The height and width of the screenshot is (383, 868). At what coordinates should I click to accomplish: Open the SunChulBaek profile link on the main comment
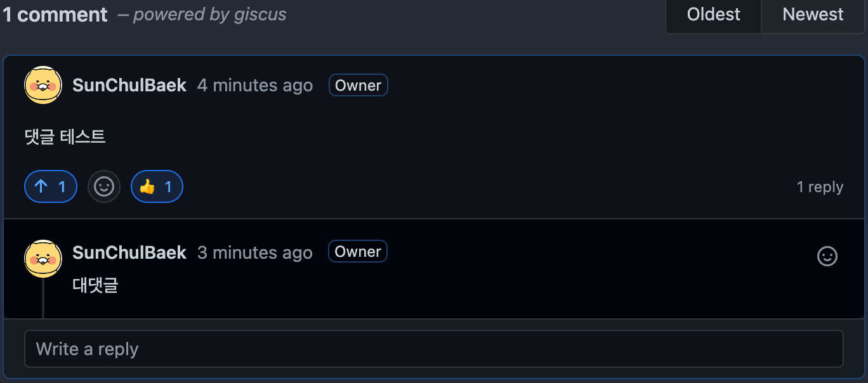point(129,85)
